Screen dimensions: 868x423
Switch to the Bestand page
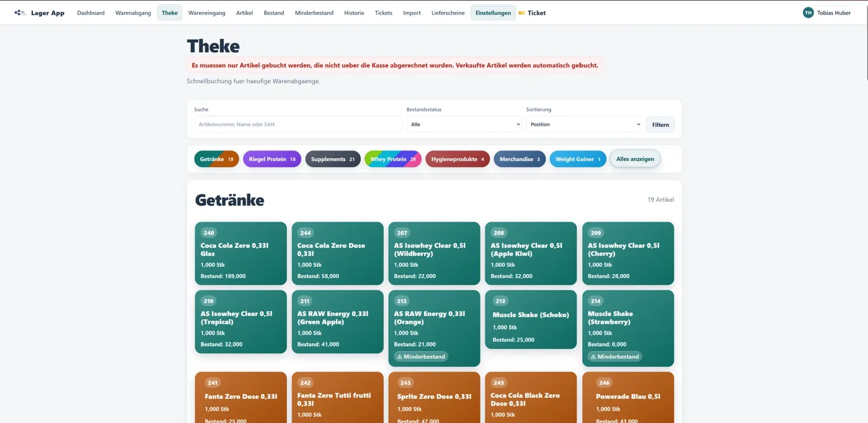click(x=273, y=13)
